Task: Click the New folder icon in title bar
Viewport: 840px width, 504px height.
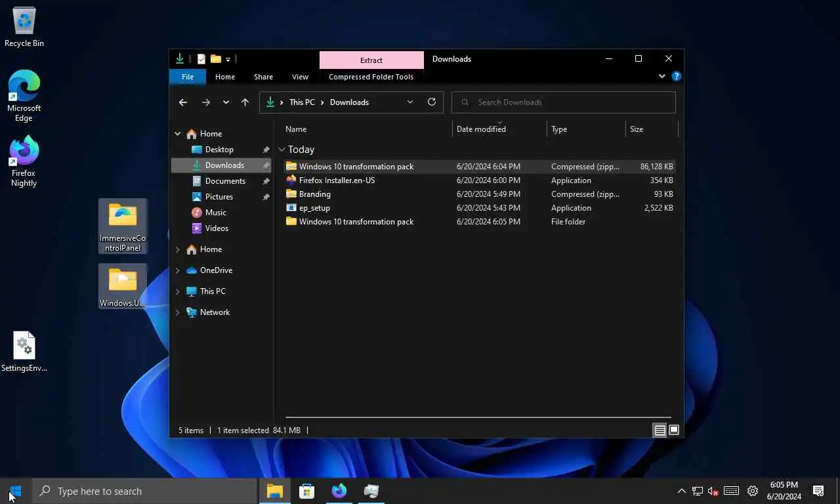Action: pyautogui.click(x=215, y=59)
